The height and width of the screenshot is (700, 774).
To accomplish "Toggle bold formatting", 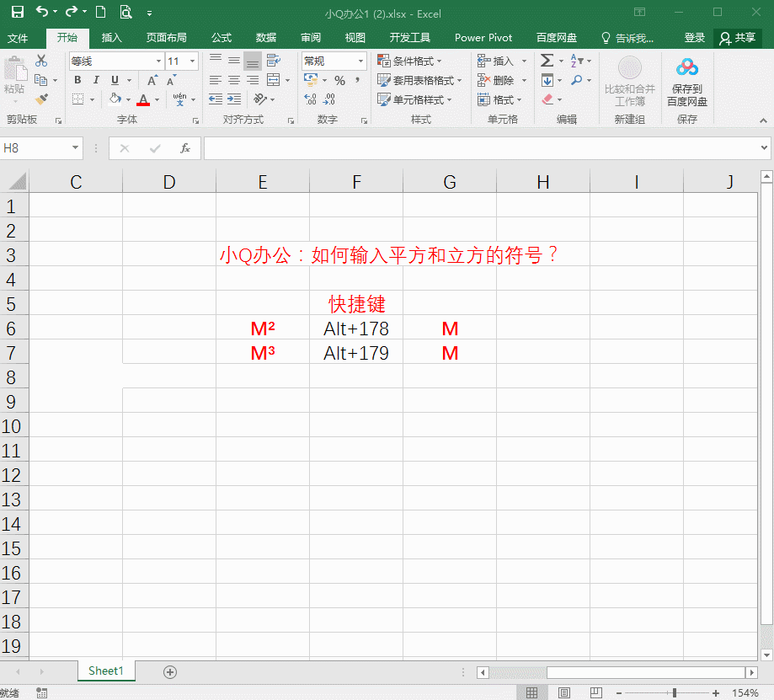I will coord(77,80).
